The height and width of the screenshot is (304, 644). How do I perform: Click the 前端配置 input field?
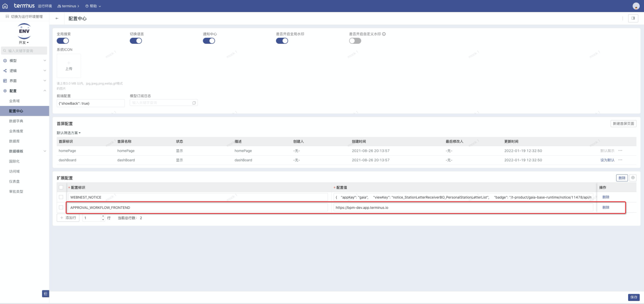click(x=91, y=103)
